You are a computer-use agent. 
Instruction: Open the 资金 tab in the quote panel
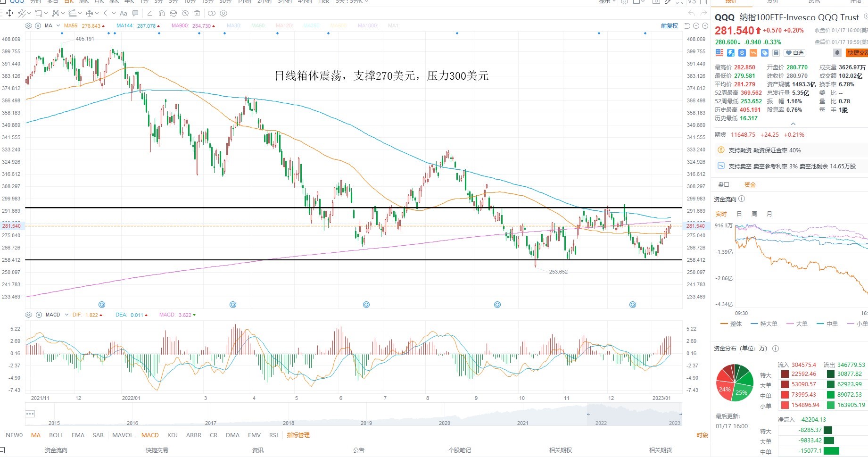pyautogui.click(x=750, y=185)
